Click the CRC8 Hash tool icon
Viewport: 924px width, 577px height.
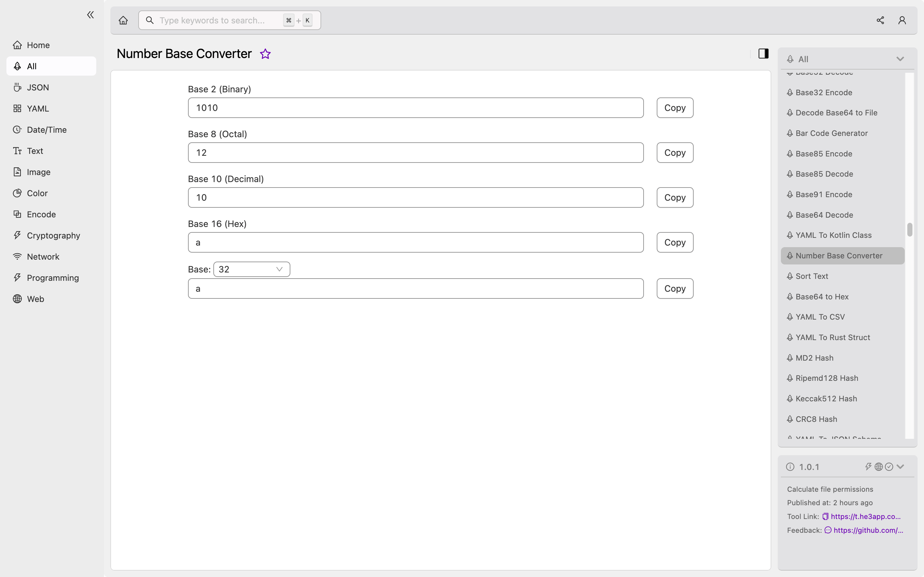click(x=790, y=419)
